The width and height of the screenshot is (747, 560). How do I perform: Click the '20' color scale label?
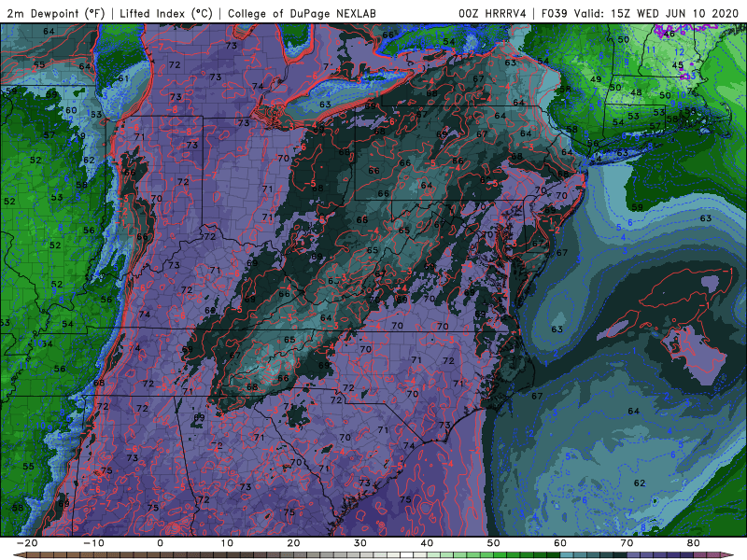(293, 543)
